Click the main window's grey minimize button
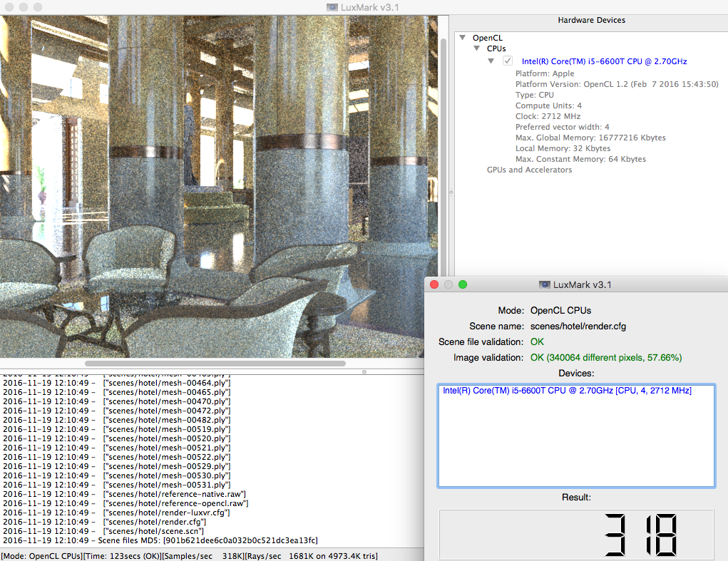The image size is (728, 561). (23, 6)
